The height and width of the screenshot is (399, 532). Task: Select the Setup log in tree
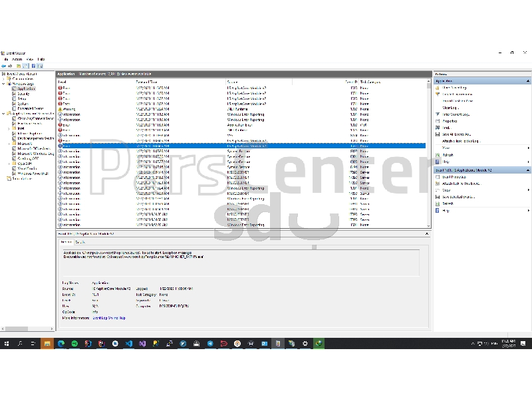pyautogui.click(x=22, y=98)
